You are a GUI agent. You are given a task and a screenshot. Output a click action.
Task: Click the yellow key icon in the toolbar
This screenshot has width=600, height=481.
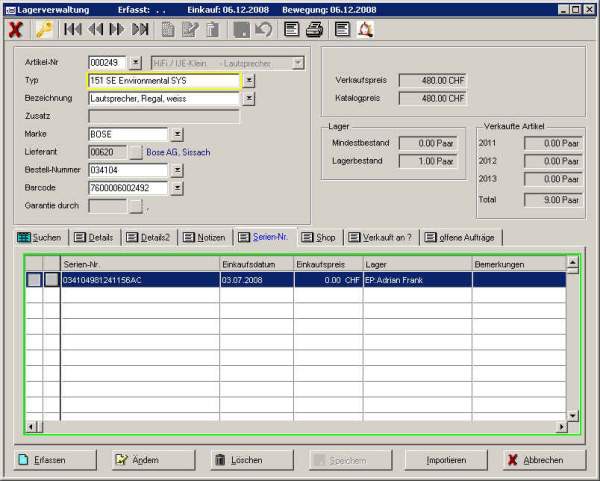(43, 29)
